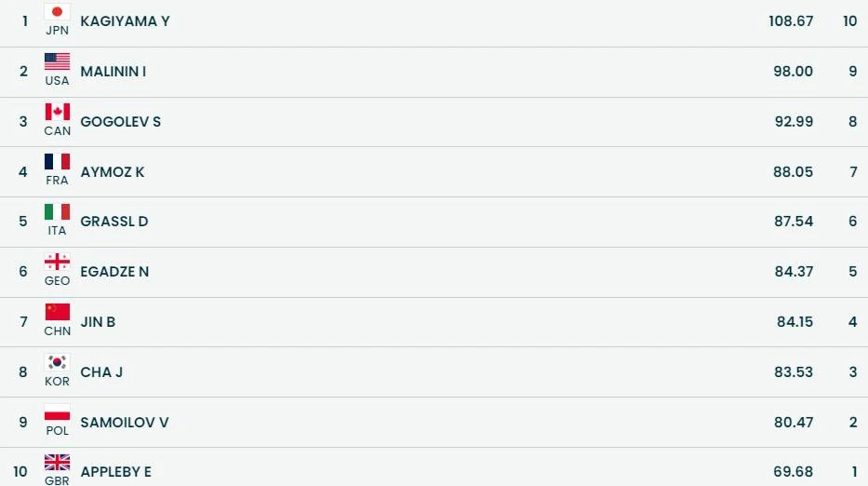This screenshot has height=486, width=868.
Task: Click the China flag icon
Action: [57, 312]
